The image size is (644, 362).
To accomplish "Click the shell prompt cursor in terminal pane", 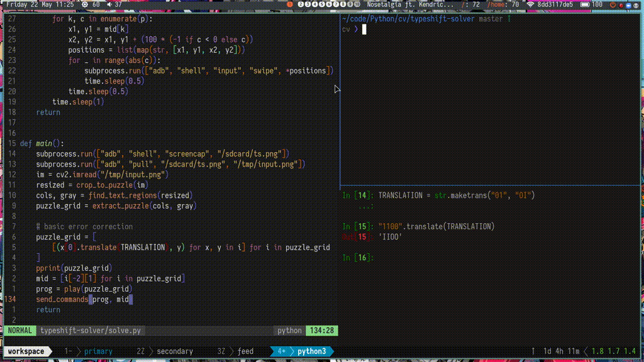I will [x=364, y=29].
